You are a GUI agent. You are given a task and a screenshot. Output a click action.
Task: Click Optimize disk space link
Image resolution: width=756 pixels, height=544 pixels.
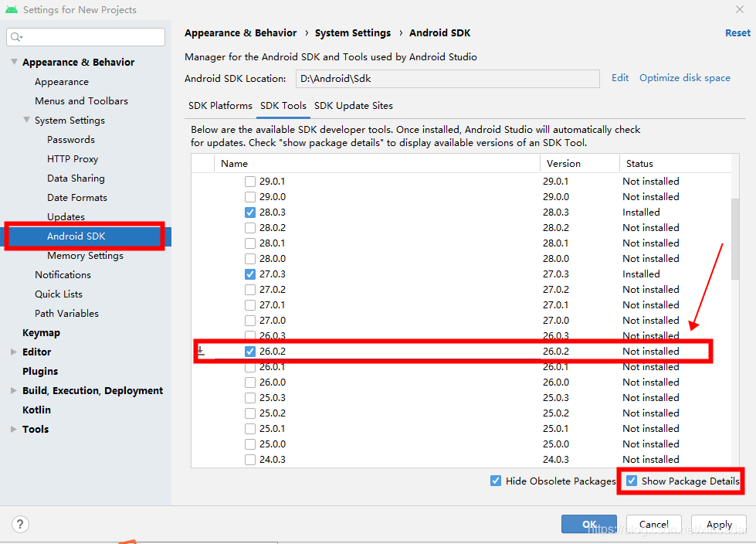[685, 77]
